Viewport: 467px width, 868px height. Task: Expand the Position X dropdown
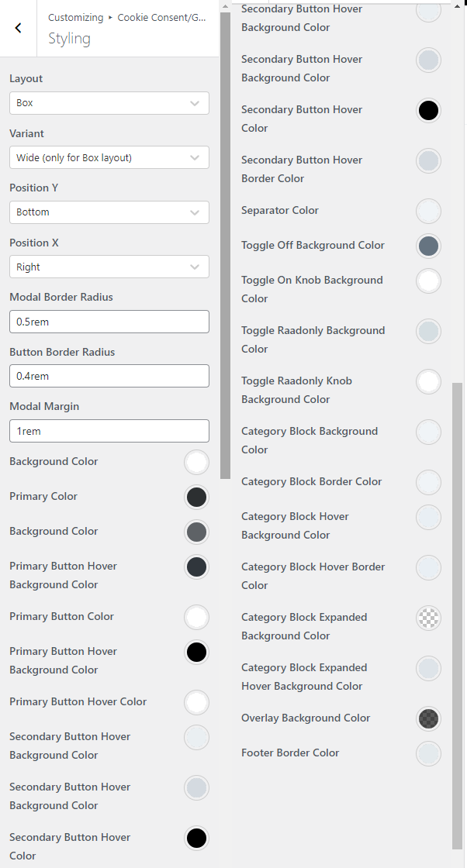[109, 267]
